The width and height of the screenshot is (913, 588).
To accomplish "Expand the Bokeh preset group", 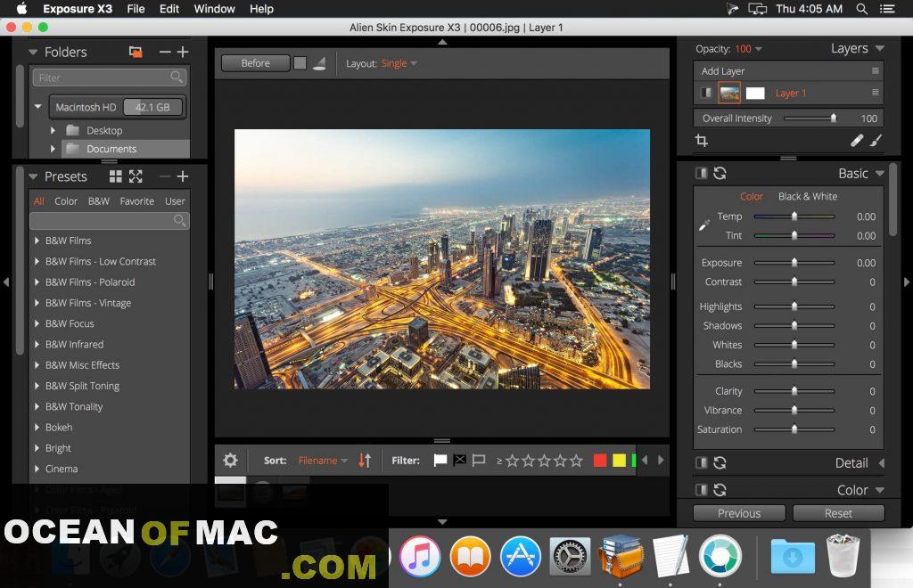I will [x=36, y=427].
